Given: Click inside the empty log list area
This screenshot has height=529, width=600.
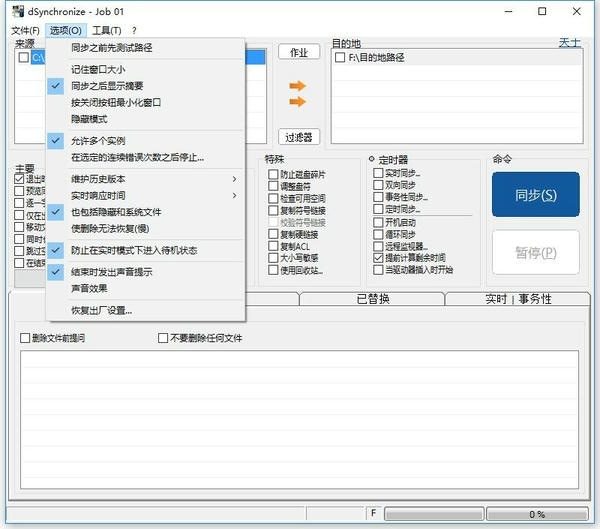Looking at the screenshot, I should point(299,420).
